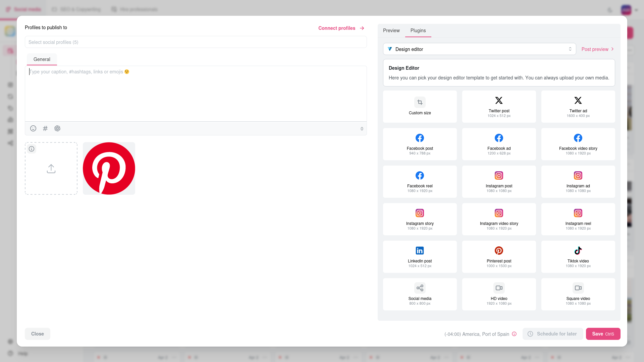Pick the Twitter post template
The image size is (644, 362).
pos(499,107)
